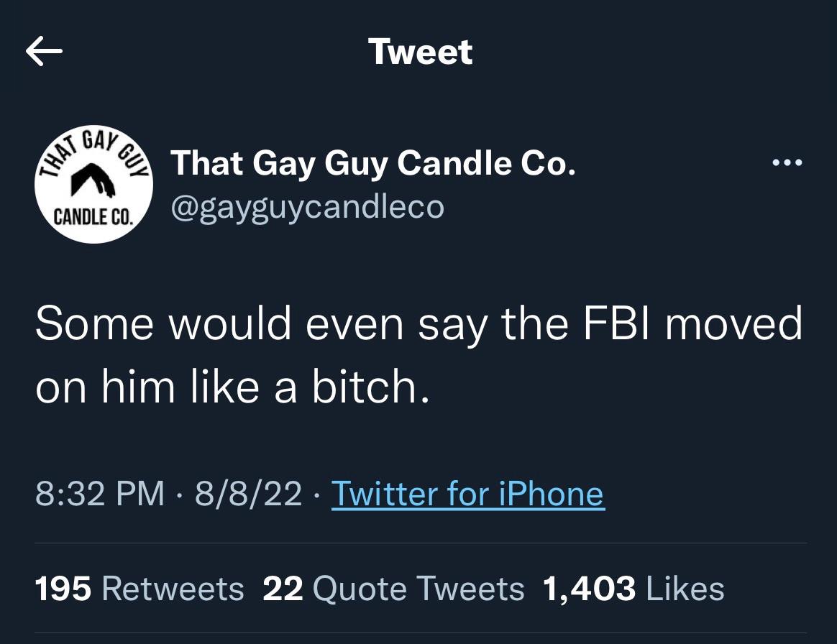
Task: Tap the 'Tweet' header title
Action: (x=420, y=52)
